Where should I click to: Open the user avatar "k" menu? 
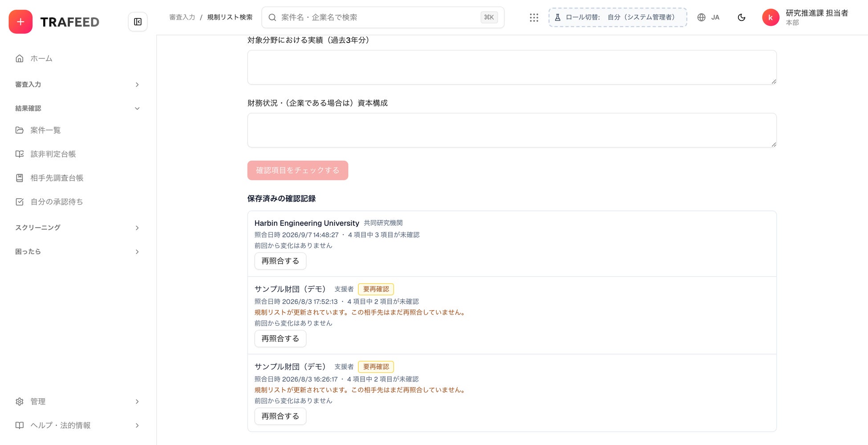click(x=771, y=17)
